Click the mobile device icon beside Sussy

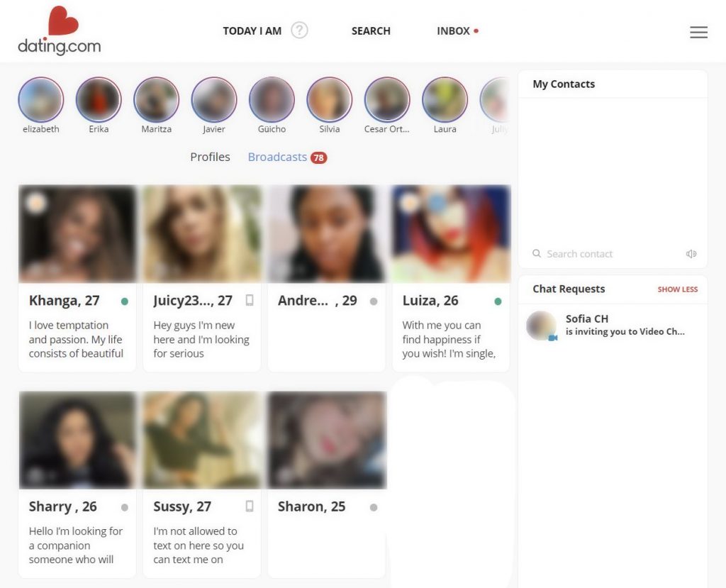tap(250, 506)
